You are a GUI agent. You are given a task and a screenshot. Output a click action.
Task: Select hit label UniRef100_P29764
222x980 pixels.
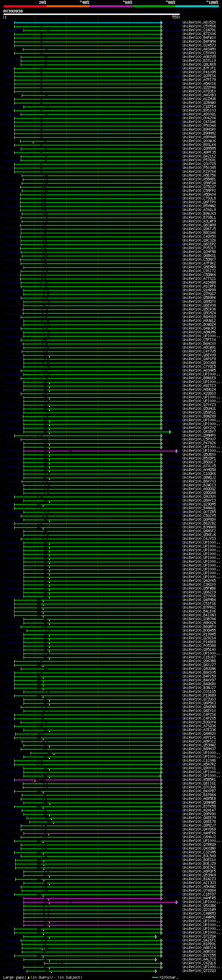click(199, 172)
